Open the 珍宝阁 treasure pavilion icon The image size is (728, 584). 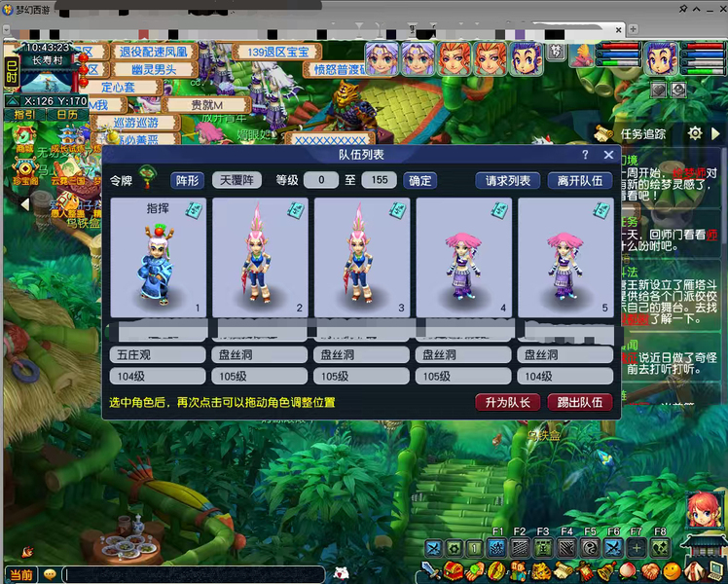(23, 171)
